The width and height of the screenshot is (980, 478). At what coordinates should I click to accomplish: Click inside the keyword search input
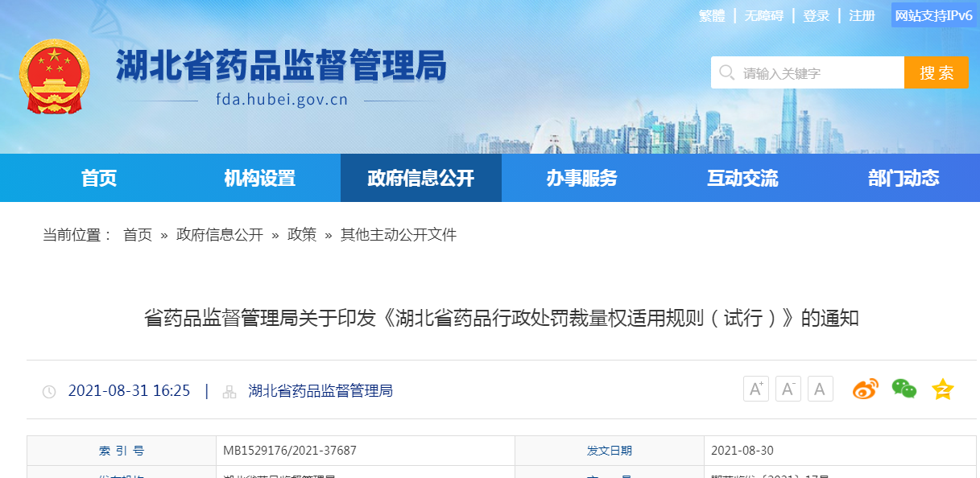tap(805, 72)
